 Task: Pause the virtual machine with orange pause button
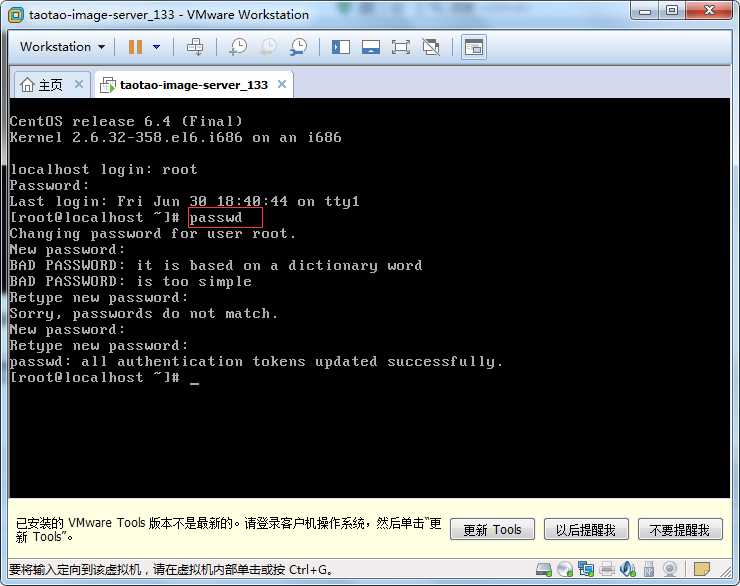point(135,47)
